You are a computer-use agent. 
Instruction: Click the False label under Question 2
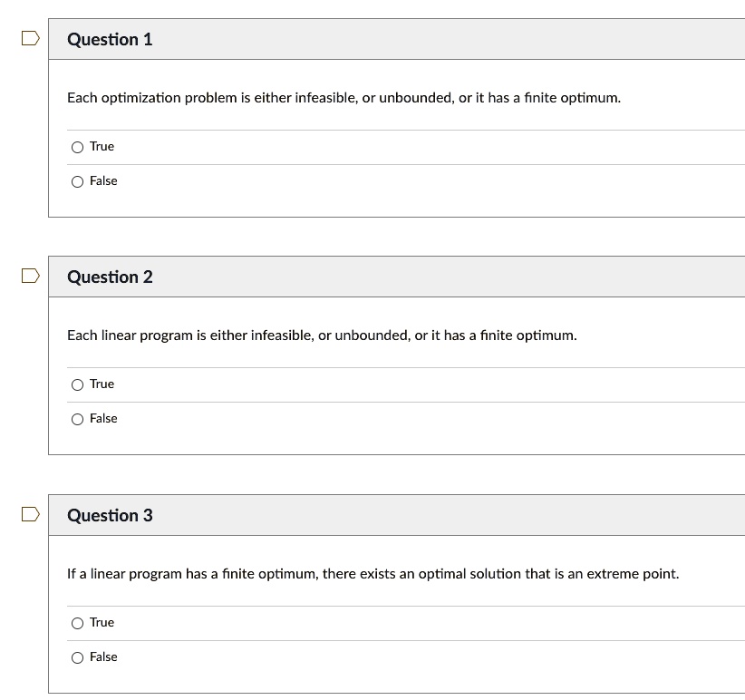103,418
